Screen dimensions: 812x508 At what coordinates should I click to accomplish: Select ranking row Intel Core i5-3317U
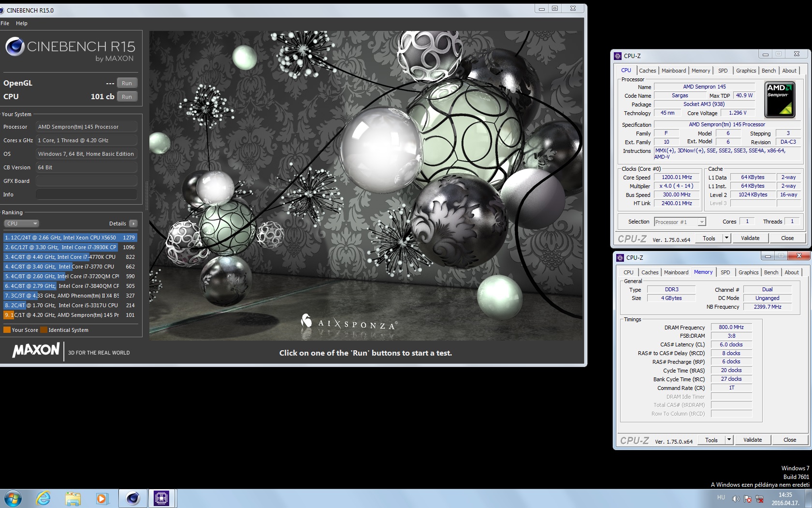click(x=70, y=305)
